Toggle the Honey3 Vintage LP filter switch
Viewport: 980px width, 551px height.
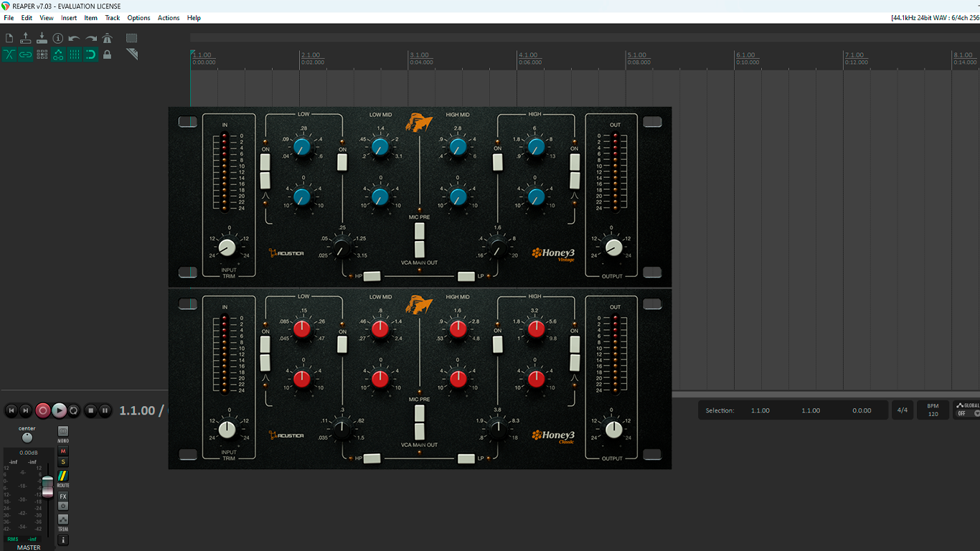coord(466,276)
